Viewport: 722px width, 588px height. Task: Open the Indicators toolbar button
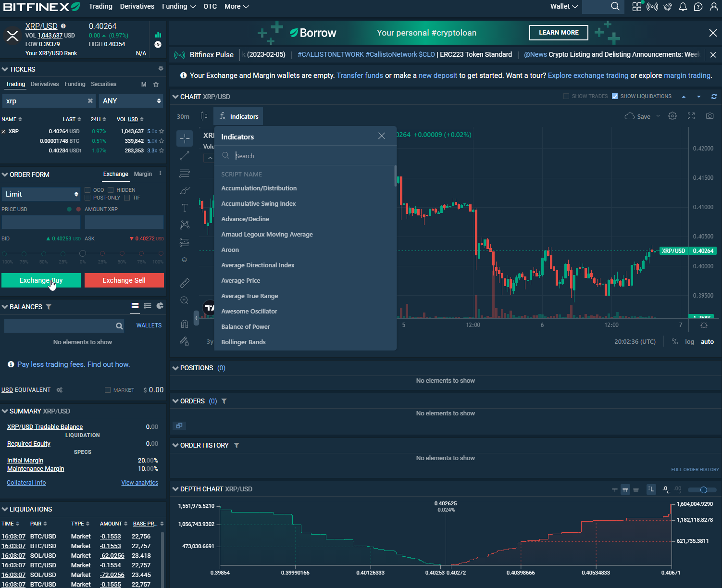pyautogui.click(x=238, y=116)
